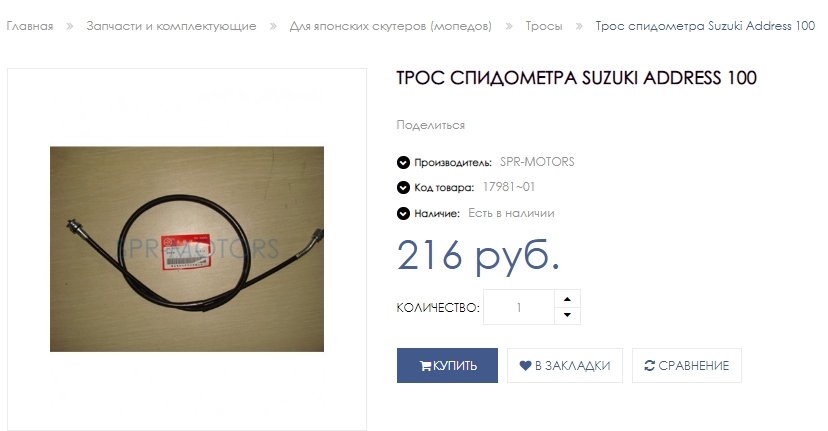Screen dimensions: 828x431
Task: Click the shopping cart icon in Купить
Action: click(x=425, y=366)
